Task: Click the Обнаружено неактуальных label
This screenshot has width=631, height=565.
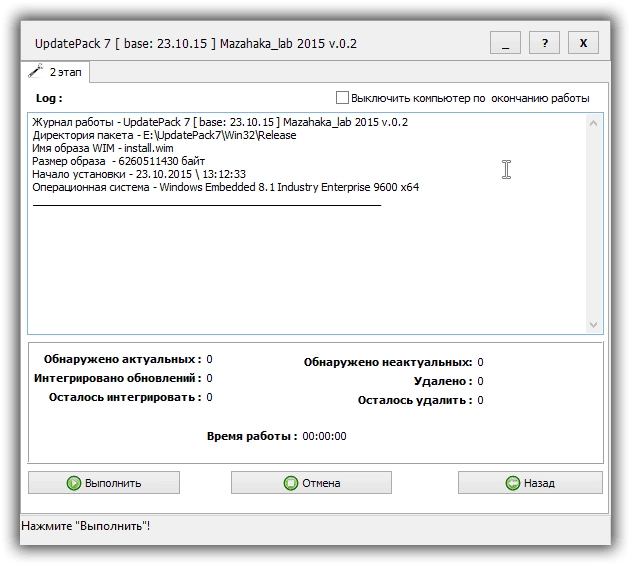Action: tap(388, 362)
